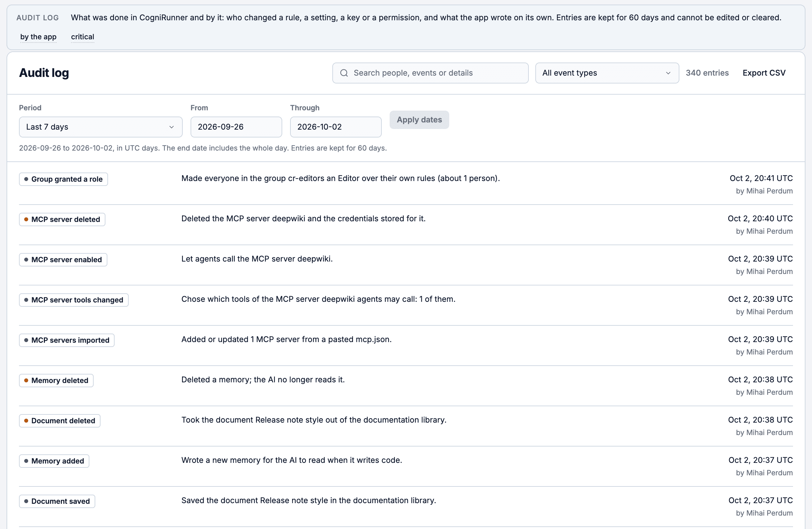Click "Added or updated 1 MCP server" description
The height and width of the screenshot is (529, 812).
[x=286, y=339]
